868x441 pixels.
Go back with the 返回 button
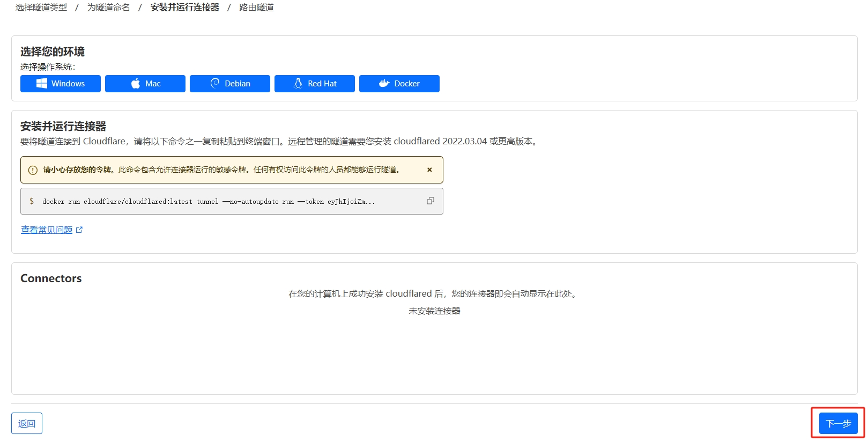[27, 423]
